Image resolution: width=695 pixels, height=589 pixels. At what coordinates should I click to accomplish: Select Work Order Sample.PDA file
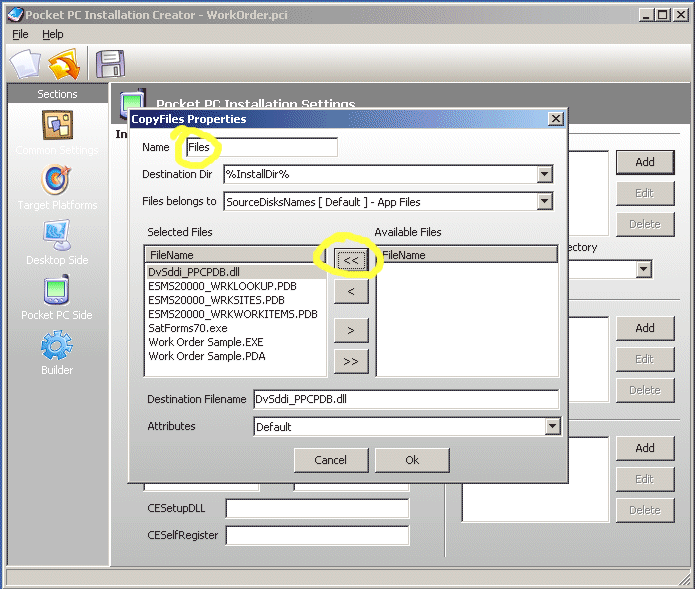coord(236,356)
